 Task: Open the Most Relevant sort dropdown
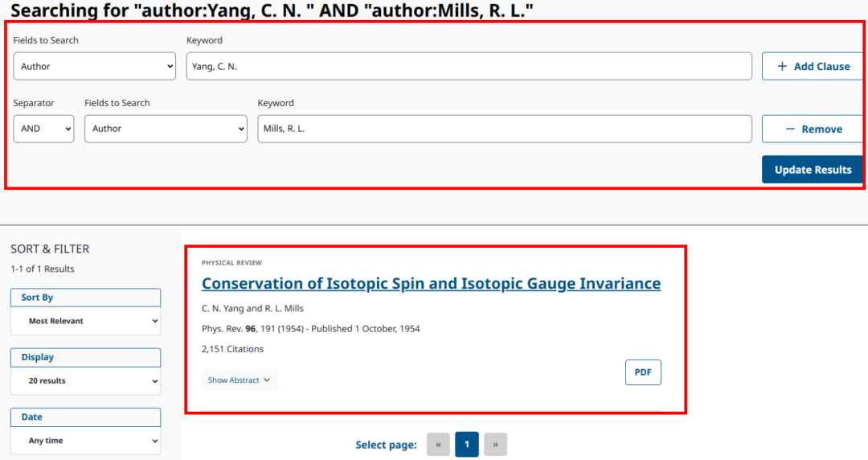coord(85,321)
